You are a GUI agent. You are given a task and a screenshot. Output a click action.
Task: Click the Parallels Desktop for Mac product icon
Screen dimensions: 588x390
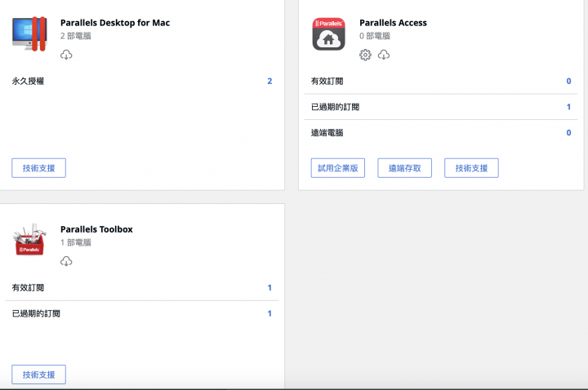[x=29, y=33]
